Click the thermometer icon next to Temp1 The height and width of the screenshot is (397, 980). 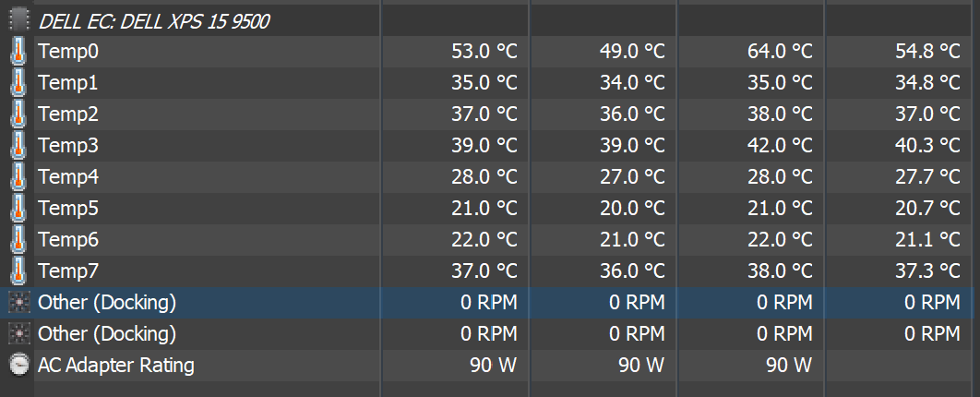pyautogui.click(x=18, y=83)
